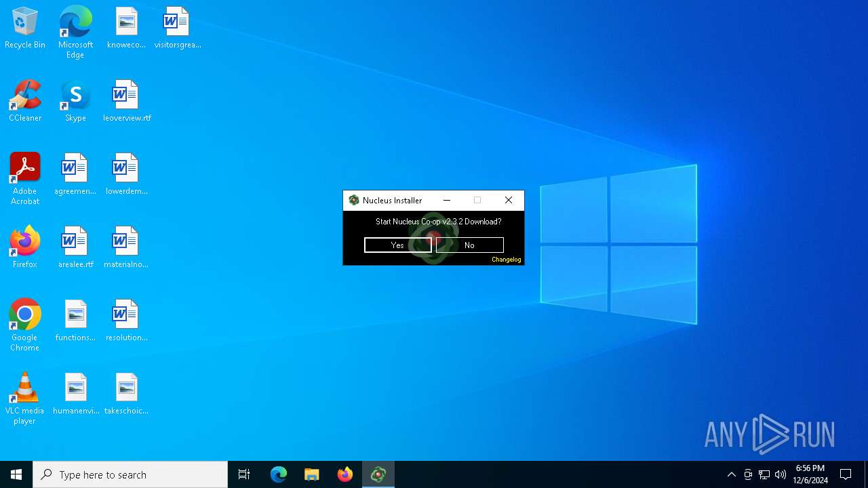This screenshot has width=868, height=488.
Task: Close the Nucleus Installer window
Action: [x=509, y=200]
